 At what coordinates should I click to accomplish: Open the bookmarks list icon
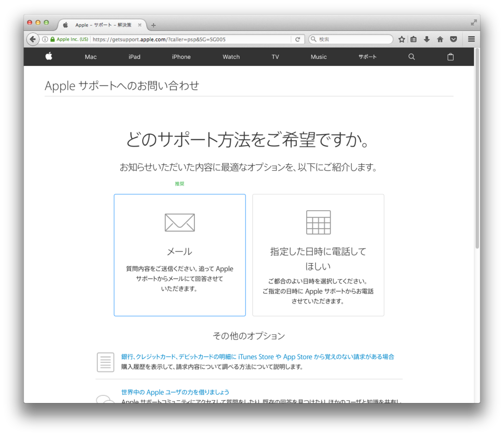coord(413,39)
